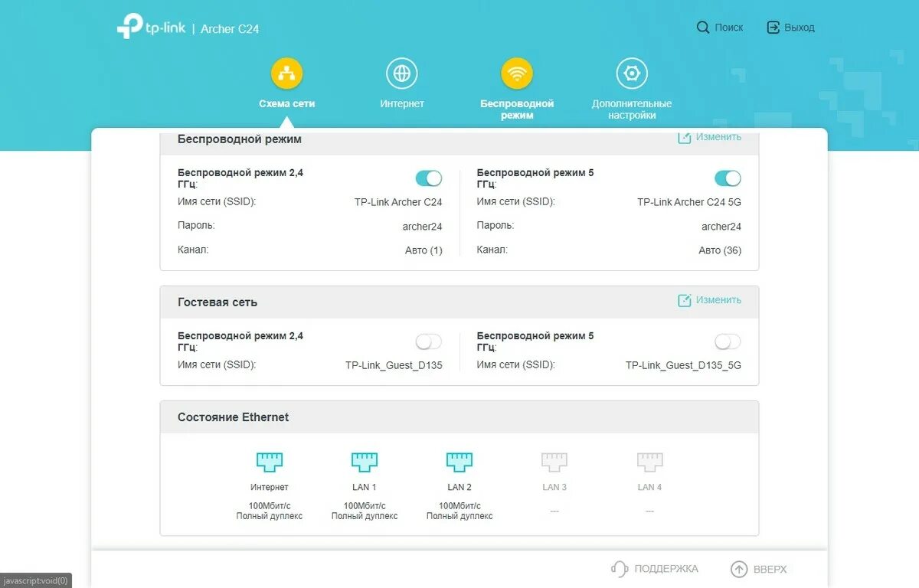919x588 pixels.
Task: Click the ПОДДЕРЖКА link
Action: 666,569
